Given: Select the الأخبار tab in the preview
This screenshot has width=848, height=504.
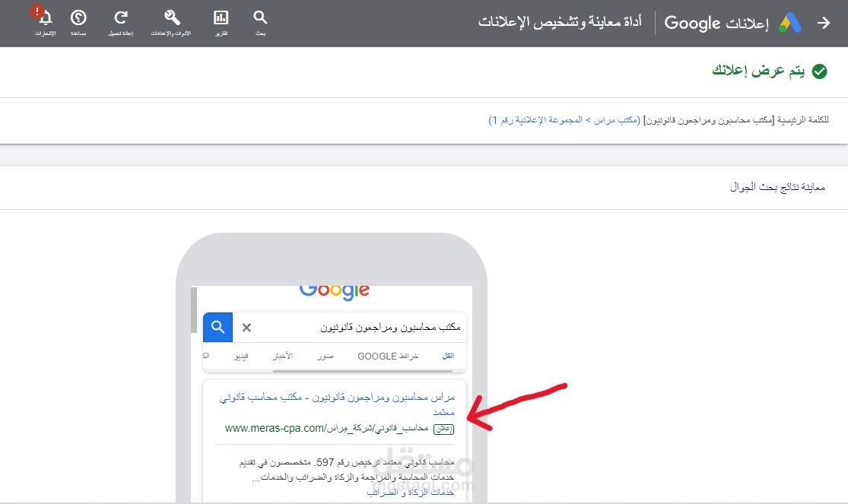Looking at the screenshot, I should pos(283,356).
